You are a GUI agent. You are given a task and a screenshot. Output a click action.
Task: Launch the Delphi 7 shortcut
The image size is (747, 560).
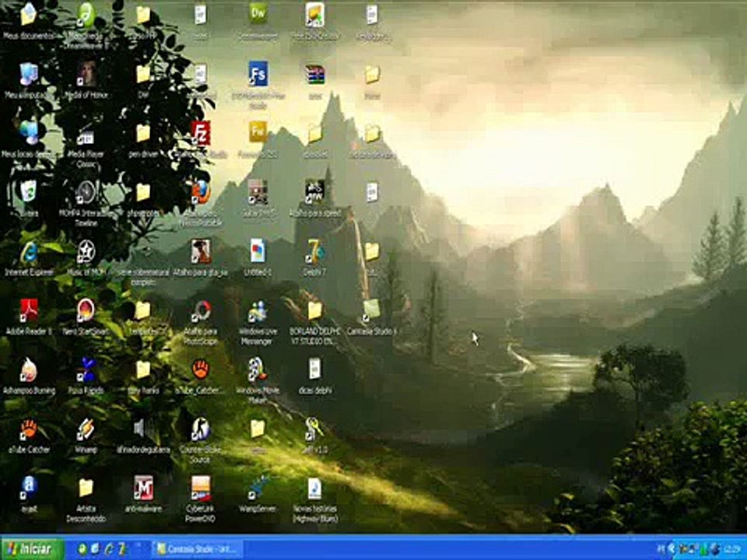(314, 251)
